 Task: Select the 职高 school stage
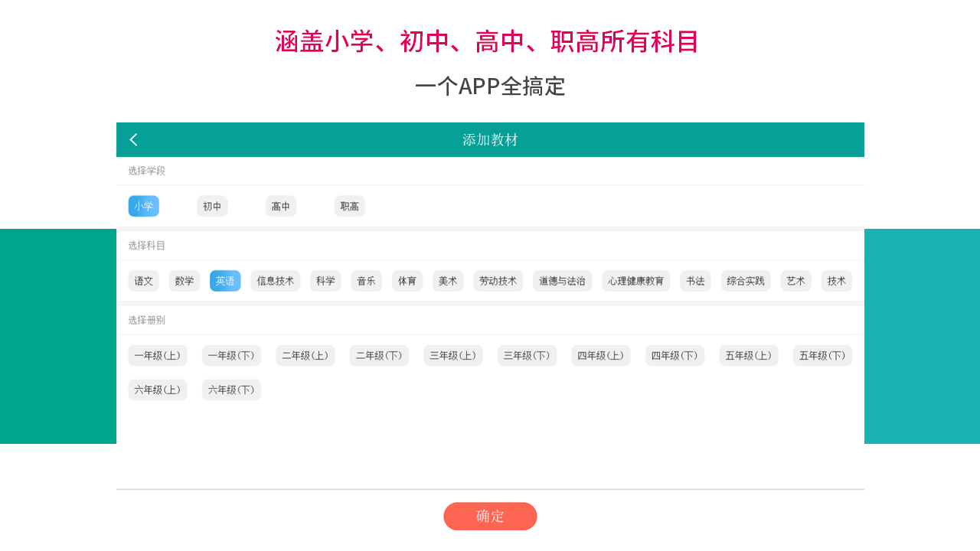(x=349, y=206)
